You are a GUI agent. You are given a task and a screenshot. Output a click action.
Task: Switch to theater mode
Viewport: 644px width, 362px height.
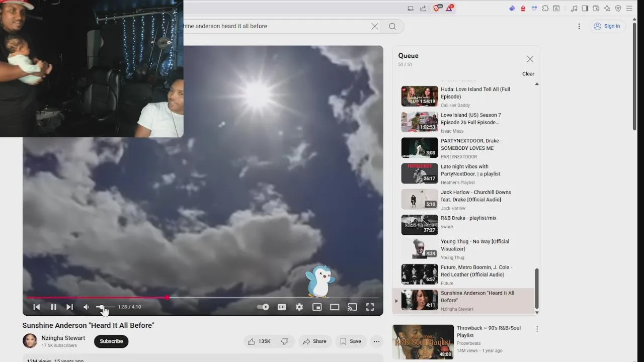[x=335, y=307]
